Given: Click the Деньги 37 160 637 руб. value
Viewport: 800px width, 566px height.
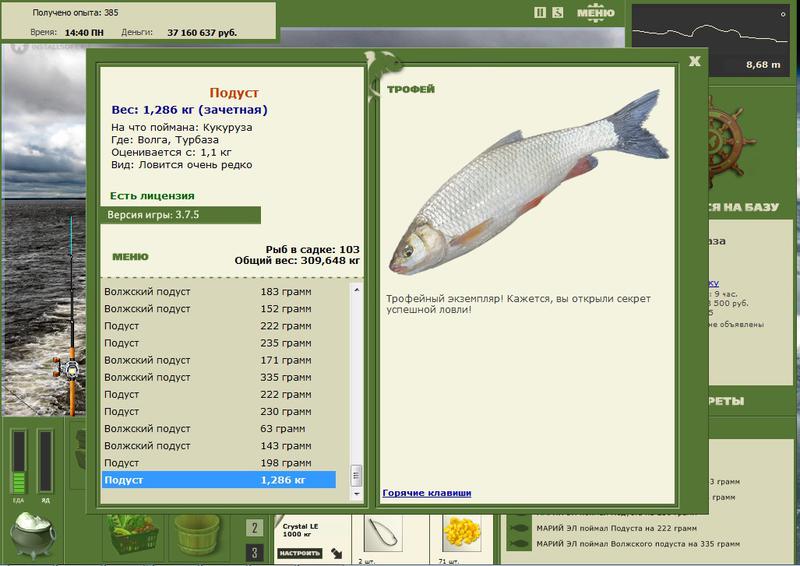Looking at the screenshot, I should point(202,33).
